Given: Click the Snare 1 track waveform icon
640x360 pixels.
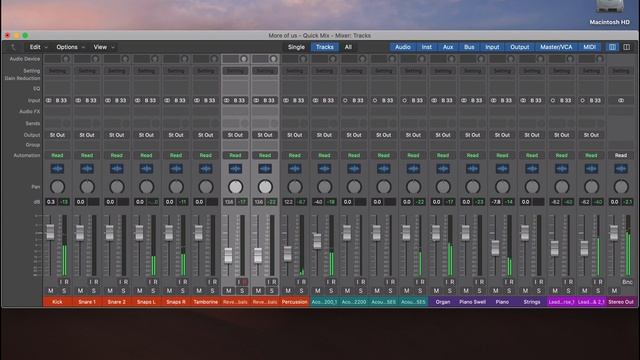Looking at the screenshot, I should [x=87, y=169].
